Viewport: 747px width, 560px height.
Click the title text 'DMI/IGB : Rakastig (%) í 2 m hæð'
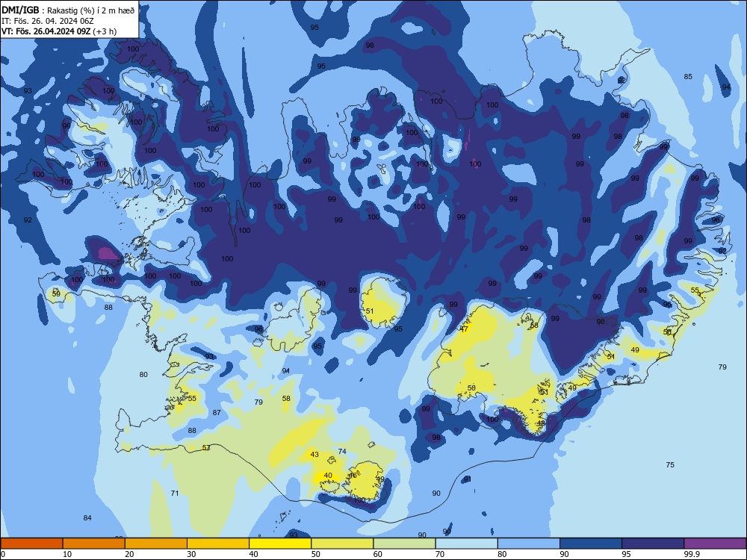(68, 10)
